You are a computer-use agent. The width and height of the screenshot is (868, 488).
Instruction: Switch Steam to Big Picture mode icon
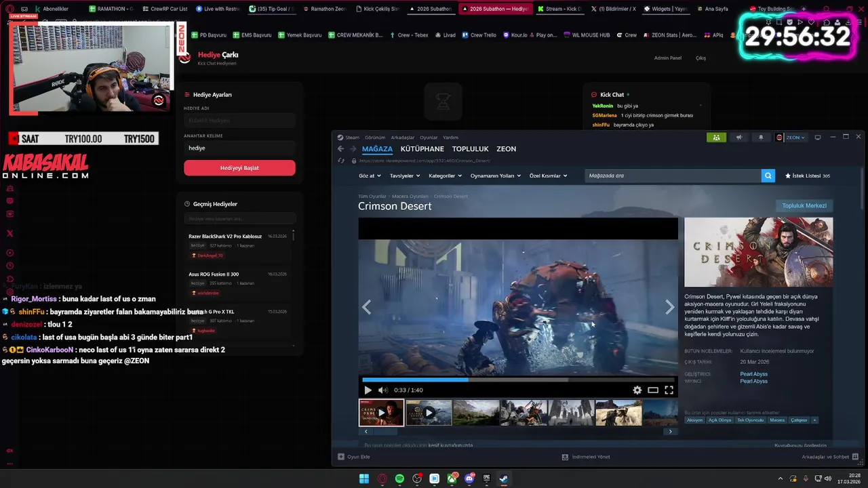(818, 138)
